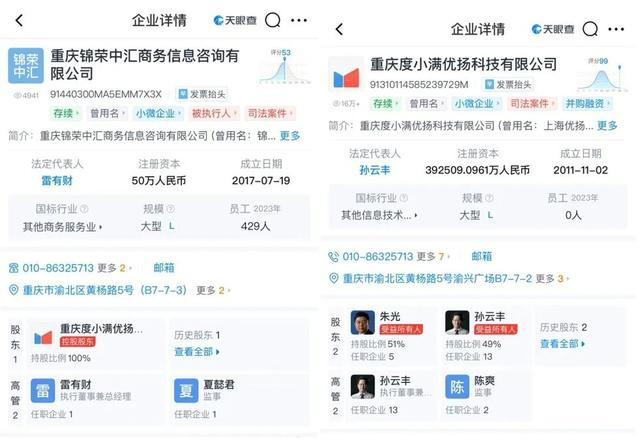Open address 黄杨路5号渝兴广场B7-7-2

(438, 278)
